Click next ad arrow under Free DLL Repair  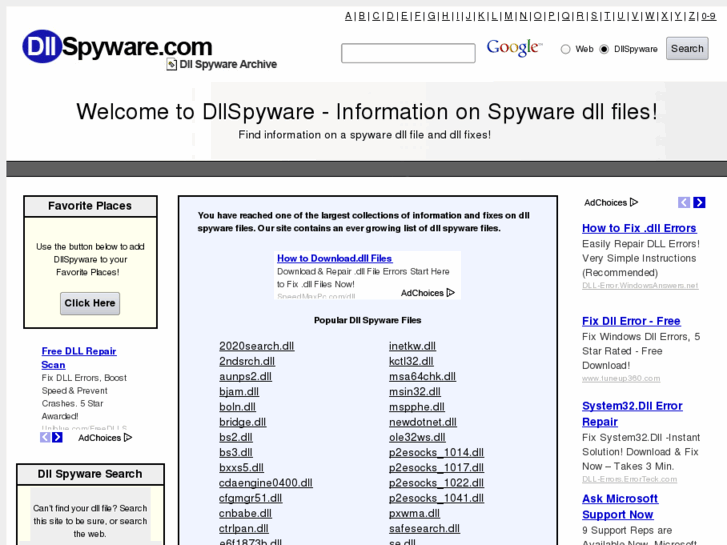click(x=57, y=437)
